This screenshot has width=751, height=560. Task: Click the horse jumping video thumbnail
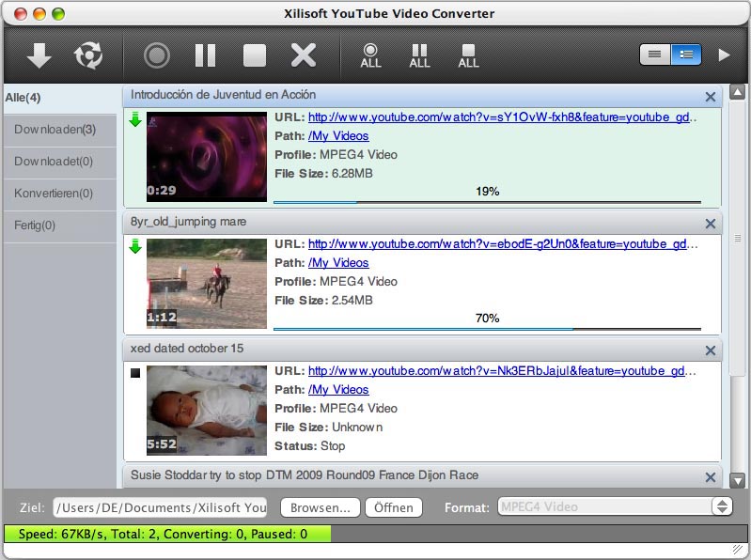(207, 284)
